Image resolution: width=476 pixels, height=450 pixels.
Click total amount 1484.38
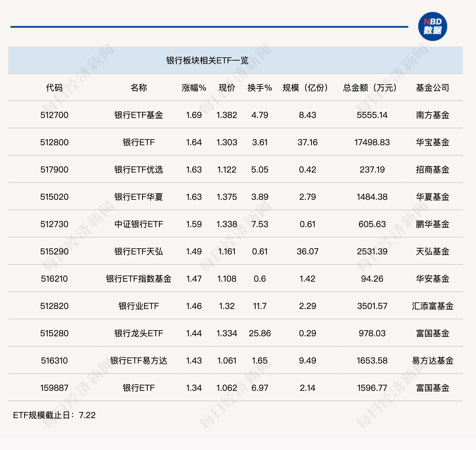click(372, 197)
